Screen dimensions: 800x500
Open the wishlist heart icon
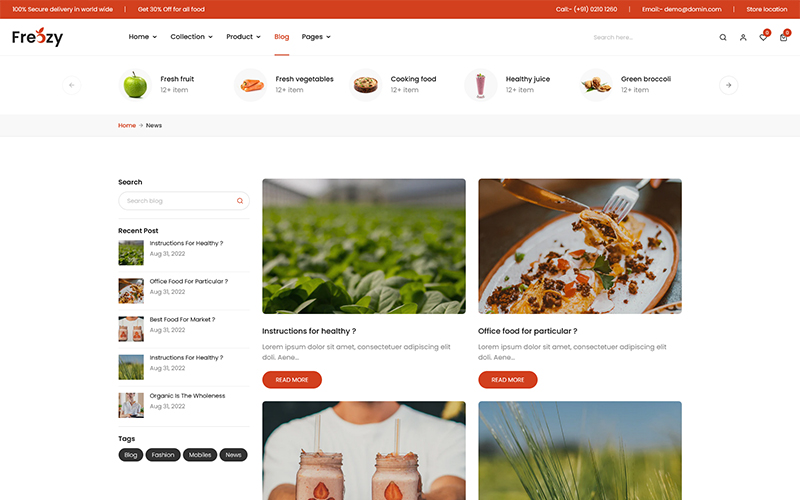pos(763,37)
